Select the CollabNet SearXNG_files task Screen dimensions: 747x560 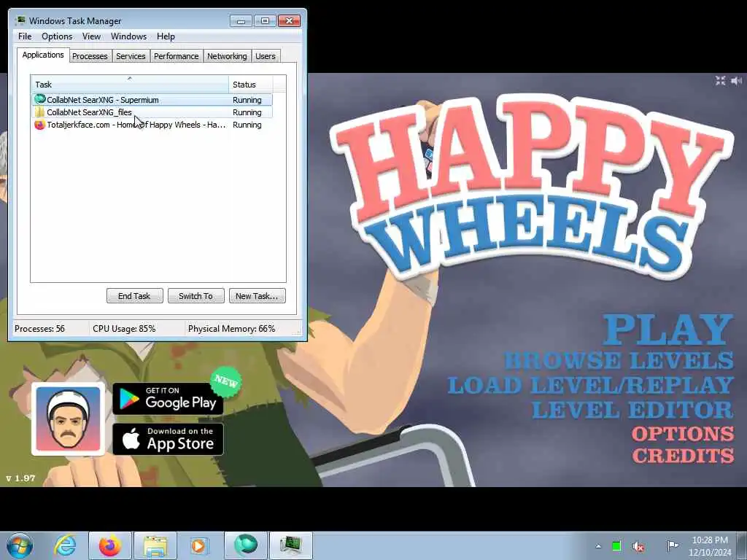[152, 112]
